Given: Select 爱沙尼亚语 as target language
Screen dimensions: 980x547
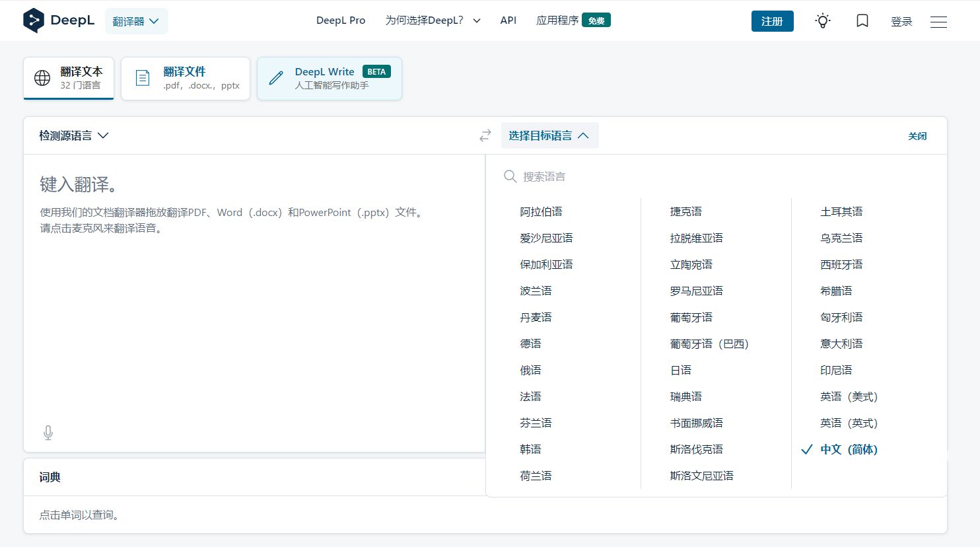Looking at the screenshot, I should [546, 238].
